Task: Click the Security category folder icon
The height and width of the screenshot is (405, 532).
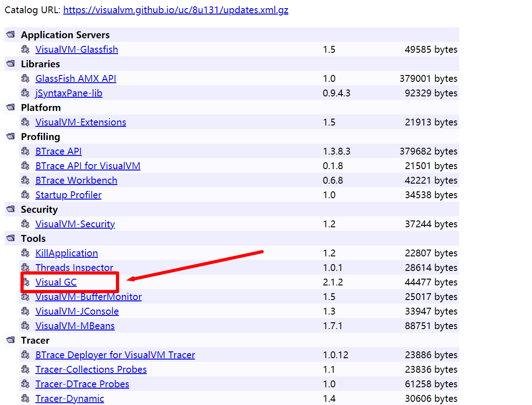Action: [11, 209]
